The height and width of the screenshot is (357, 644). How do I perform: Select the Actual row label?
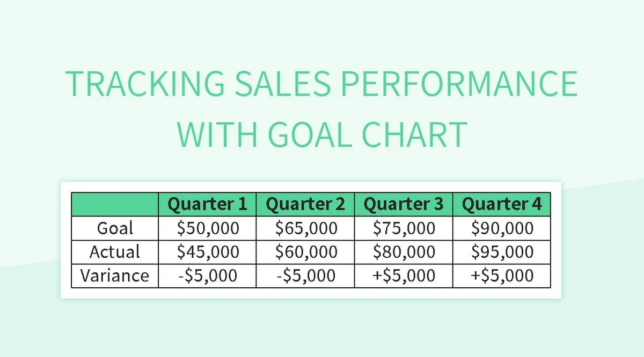point(115,252)
